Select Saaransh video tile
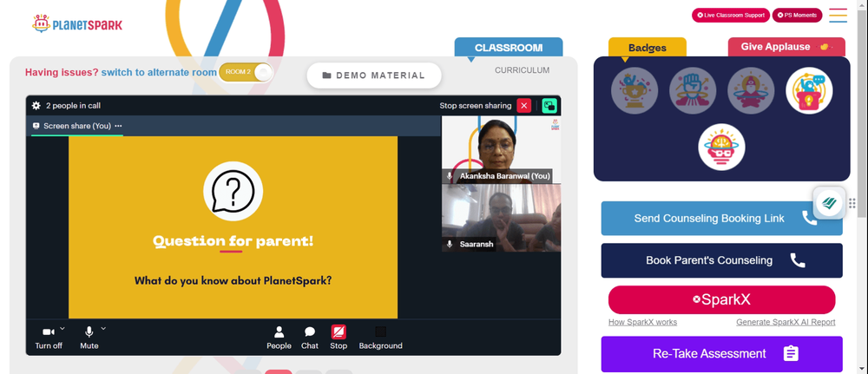Viewport: 868px width, 374px height. point(501,218)
